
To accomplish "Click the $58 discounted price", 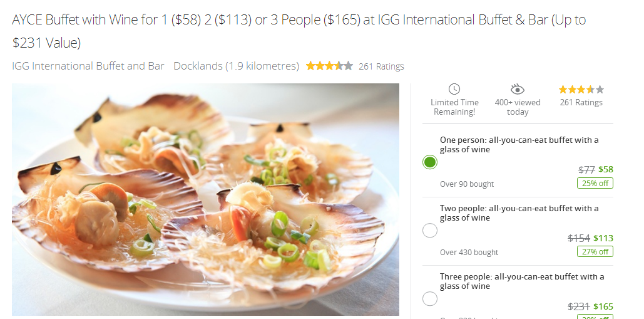I will [606, 169].
